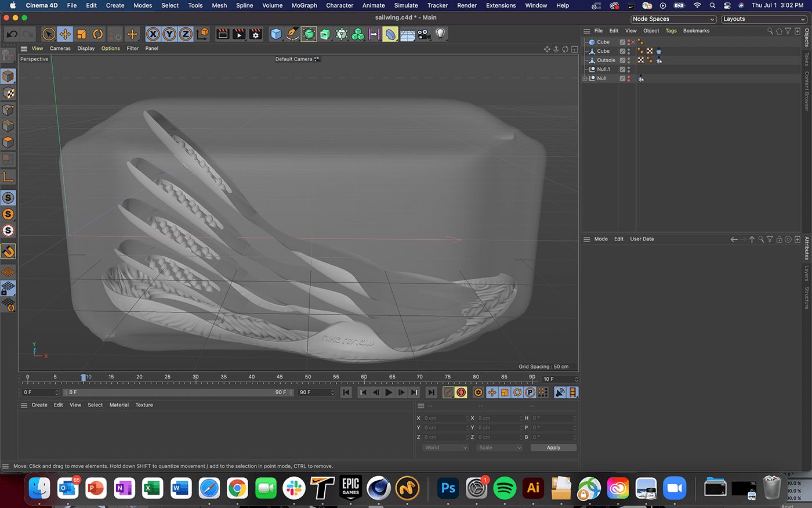Go to end of animation
The width and height of the screenshot is (812, 508).
[431, 392]
